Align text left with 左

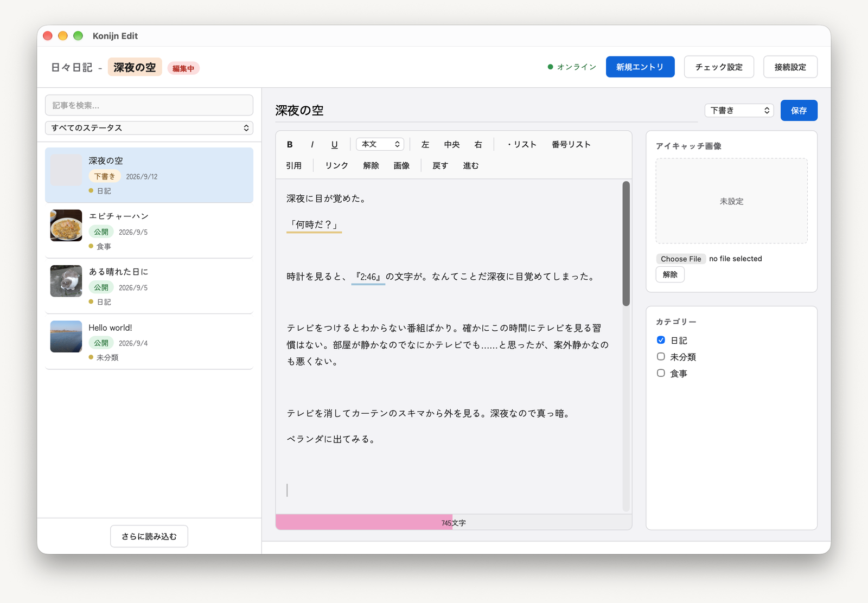425,144
